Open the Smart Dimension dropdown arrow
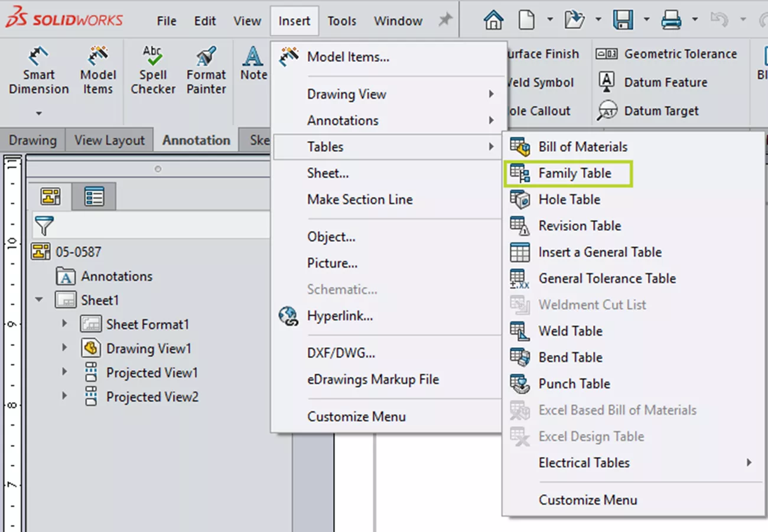 (x=38, y=113)
